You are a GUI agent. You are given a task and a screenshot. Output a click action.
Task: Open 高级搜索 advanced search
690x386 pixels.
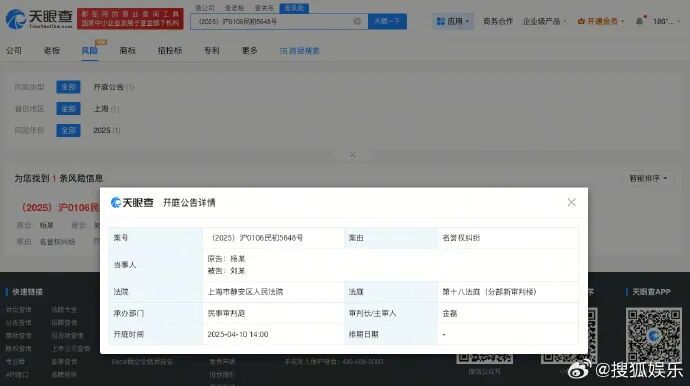click(300, 51)
